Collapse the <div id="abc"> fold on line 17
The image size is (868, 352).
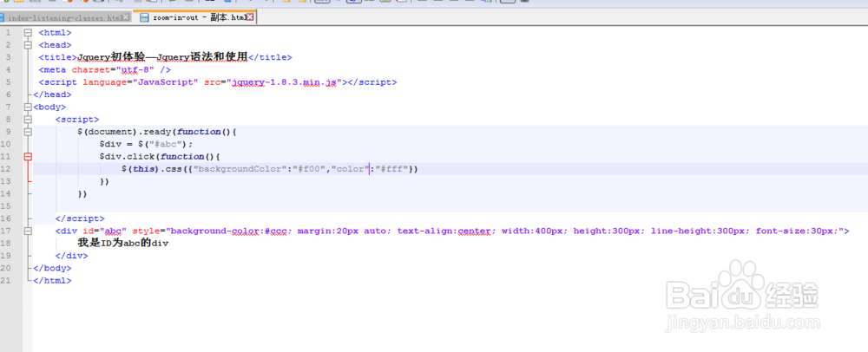(28, 231)
